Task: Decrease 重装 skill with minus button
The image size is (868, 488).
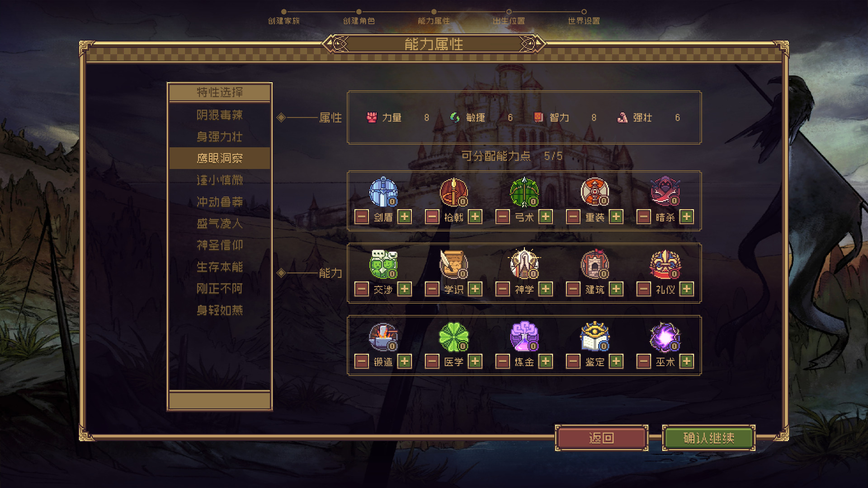Action: pyautogui.click(x=573, y=217)
